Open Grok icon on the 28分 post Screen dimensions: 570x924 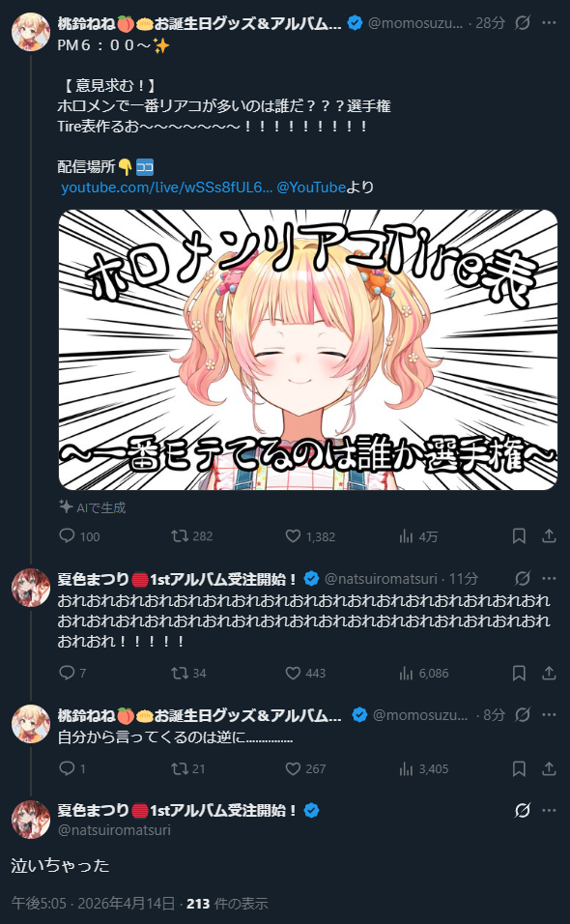pyautogui.click(x=523, y=23)
